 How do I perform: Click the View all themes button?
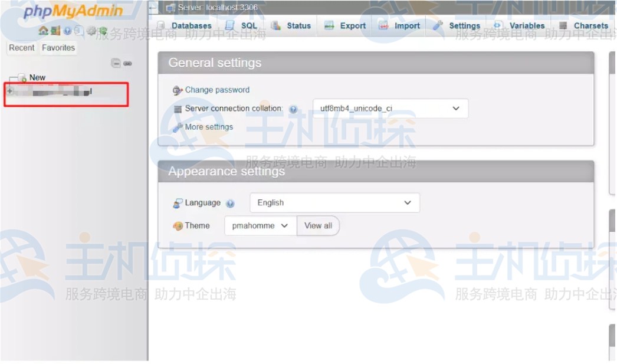318,226
